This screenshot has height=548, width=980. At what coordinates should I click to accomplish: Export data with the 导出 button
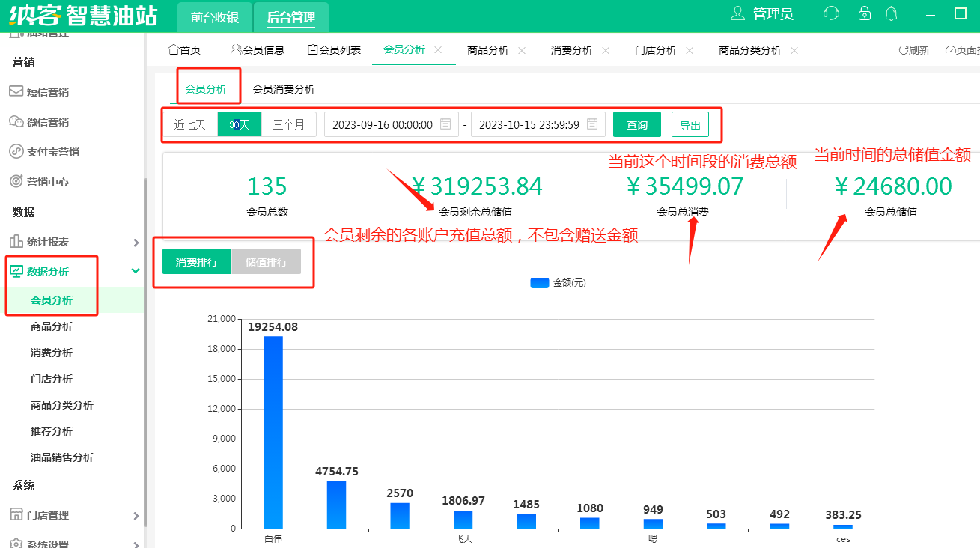[x=690, y=124]
